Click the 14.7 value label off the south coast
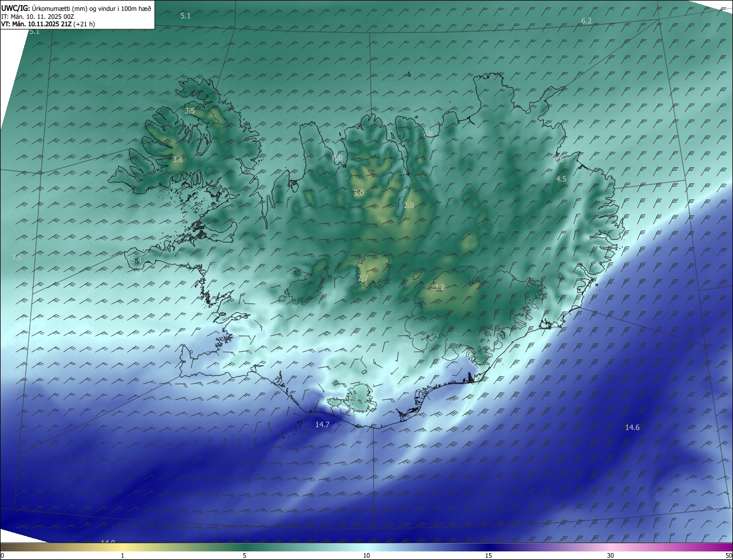The image size is (733, 560). [x=322, y=424]
